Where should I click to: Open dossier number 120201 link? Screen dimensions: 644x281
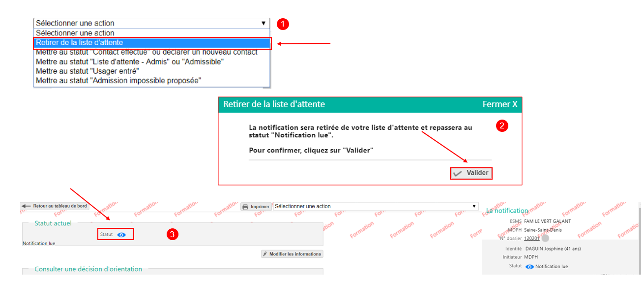click(x=531, y=238)
